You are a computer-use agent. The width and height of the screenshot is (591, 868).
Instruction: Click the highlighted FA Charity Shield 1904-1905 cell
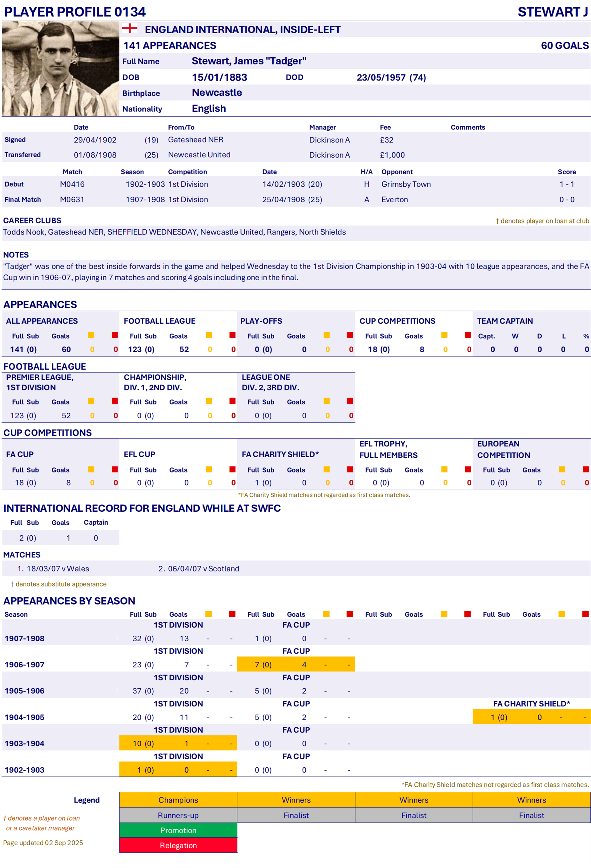pos(531,717)
